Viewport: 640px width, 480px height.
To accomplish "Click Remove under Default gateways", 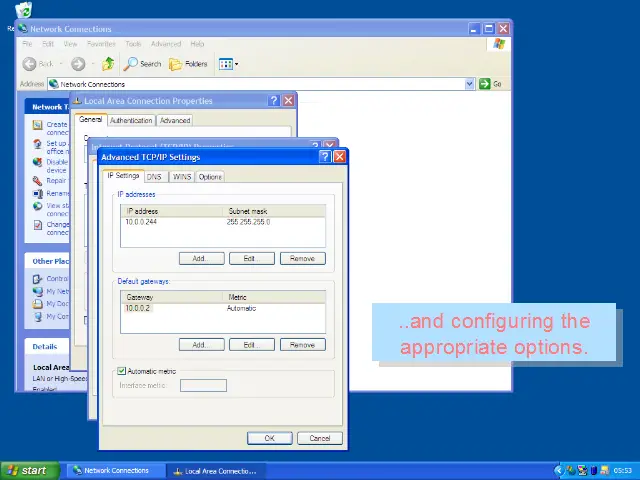I will tap(302, 344).
